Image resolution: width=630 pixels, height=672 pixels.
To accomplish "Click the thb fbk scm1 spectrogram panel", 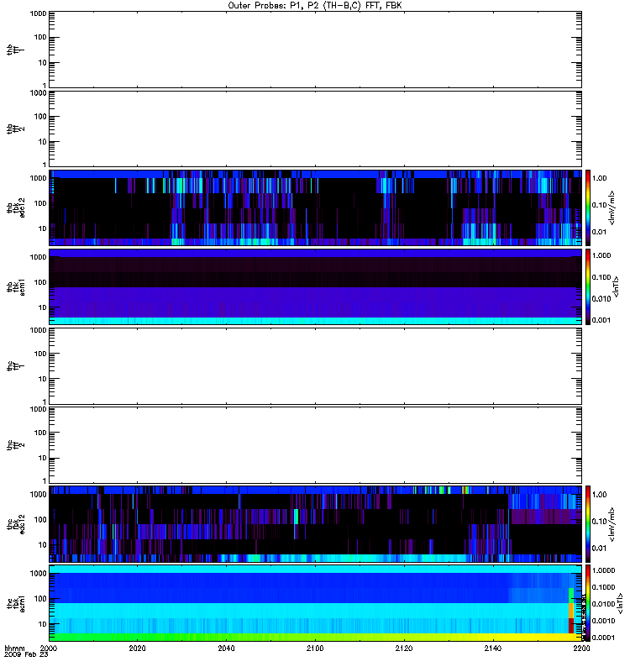I will coord(315,287).
